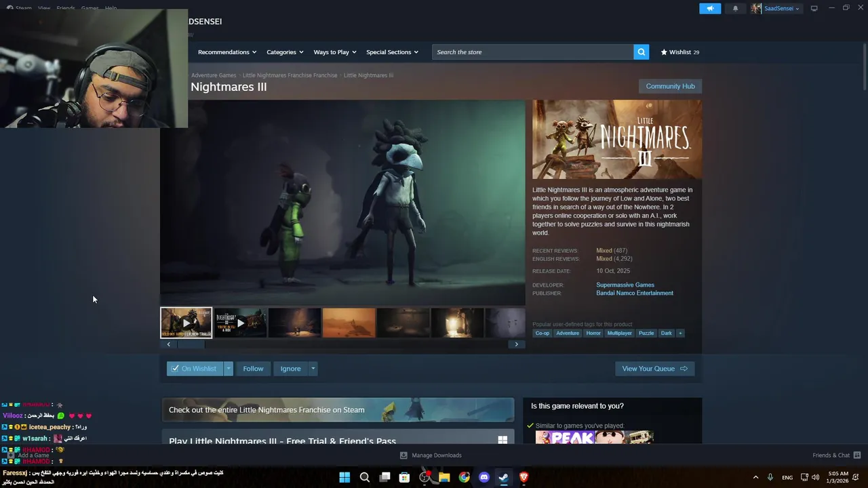Viewport: 868px width, 488px height.
Task: Select the Dark tag
Action: [667, 333]
